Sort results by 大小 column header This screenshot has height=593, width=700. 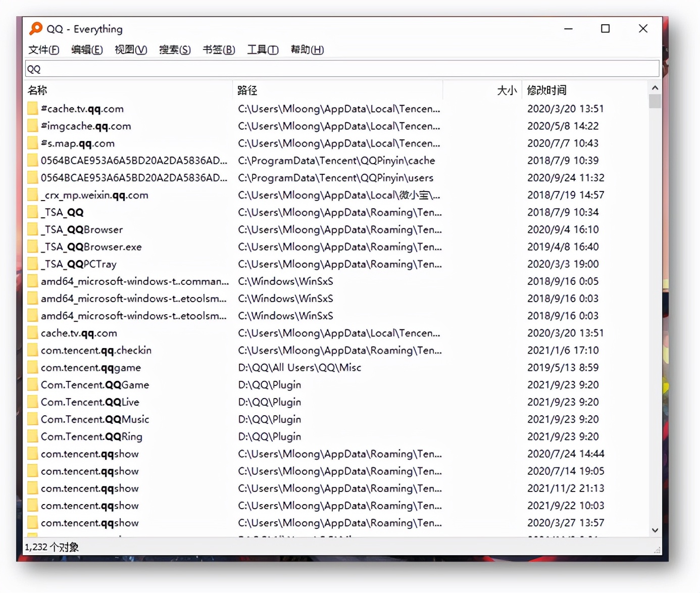[482, 90]
